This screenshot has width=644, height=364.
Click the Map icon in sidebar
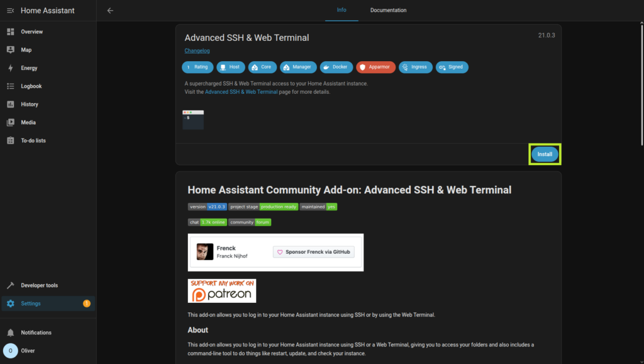point(11,50)
